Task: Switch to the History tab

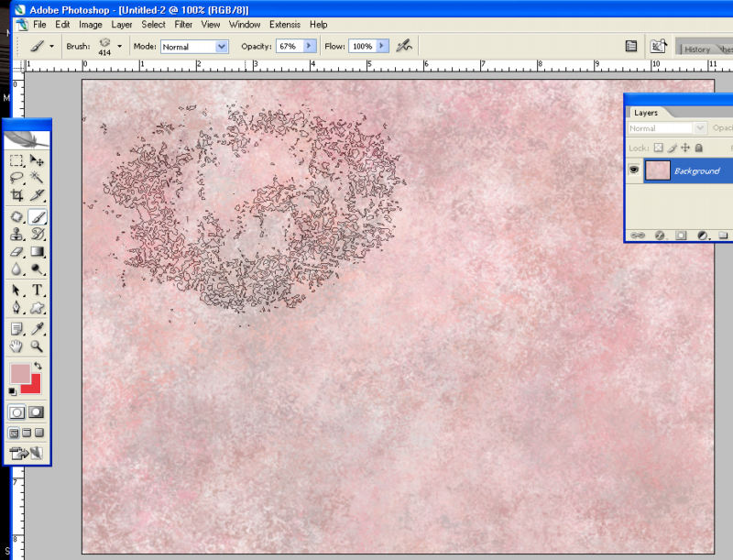Action: [697, 49]
